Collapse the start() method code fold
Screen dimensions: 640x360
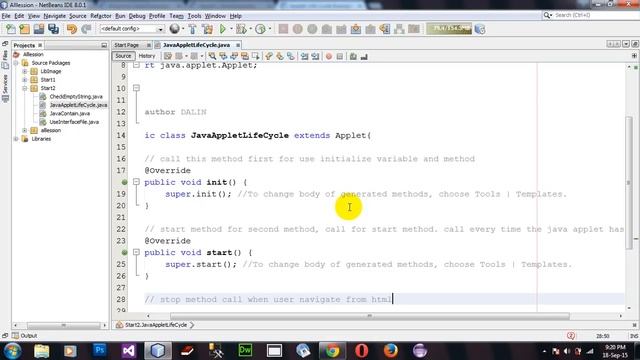[136, 252]
